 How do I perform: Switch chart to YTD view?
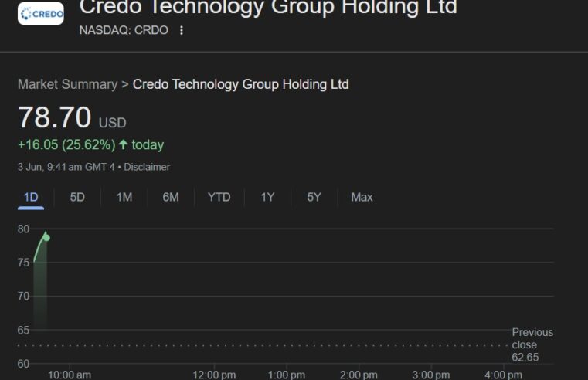(219, 198)
